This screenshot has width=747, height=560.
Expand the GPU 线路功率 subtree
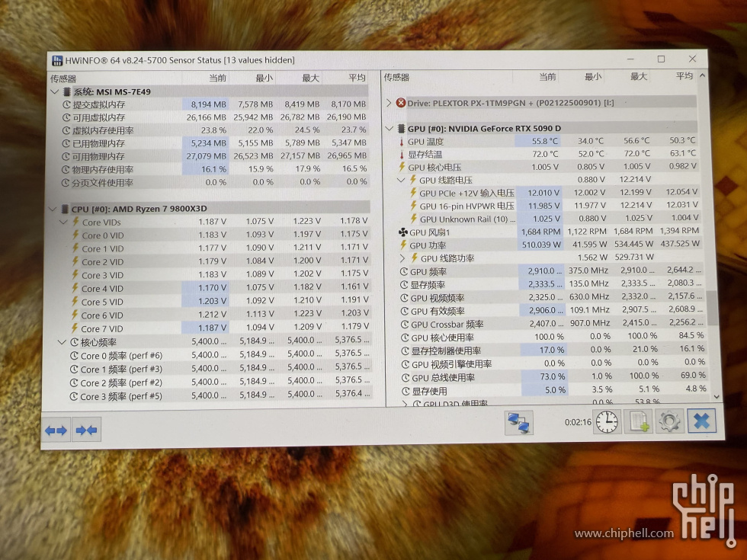coord(402,258)
